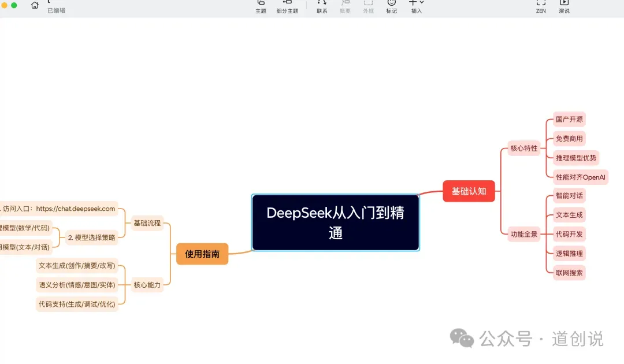Select 代码支持(生成/调试/优化) node
The width and height of the screenshot is (624, 364).
click(77, 304)
